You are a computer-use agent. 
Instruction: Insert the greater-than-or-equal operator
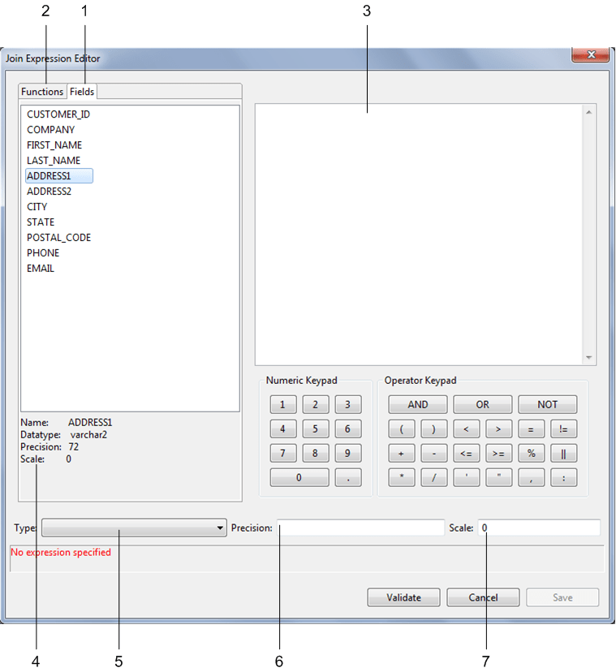tap(499, 454)
